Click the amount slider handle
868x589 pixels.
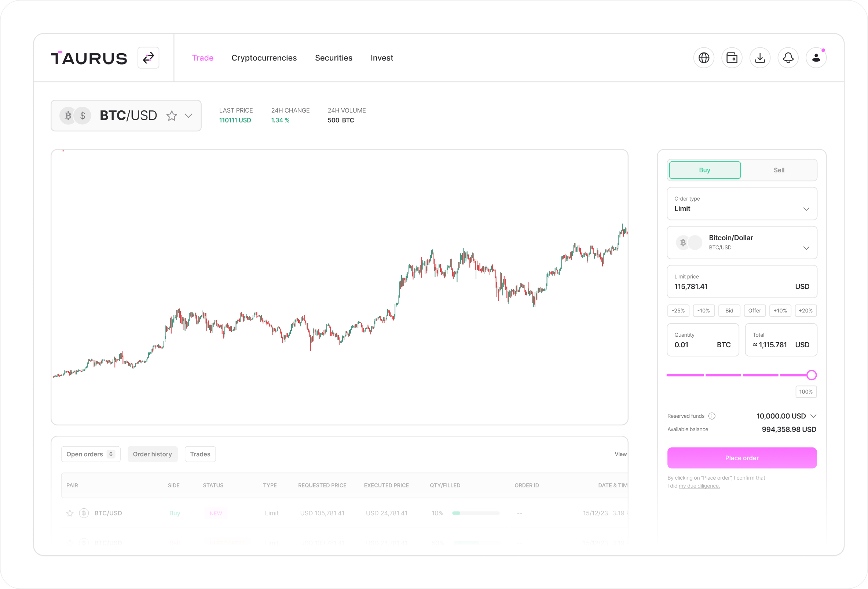click(811, 375)
